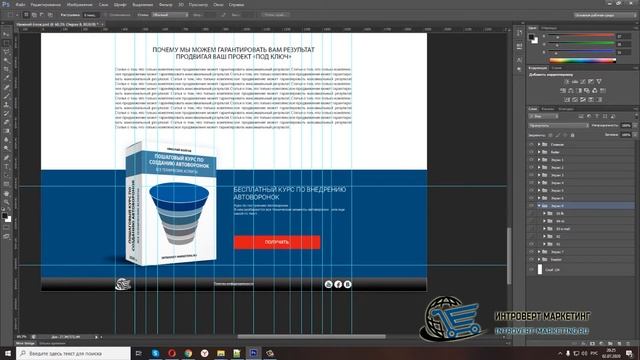Open the Файл menu
Image resolution: width=640 pixels, height=360 pixels.
pos(20,4)
